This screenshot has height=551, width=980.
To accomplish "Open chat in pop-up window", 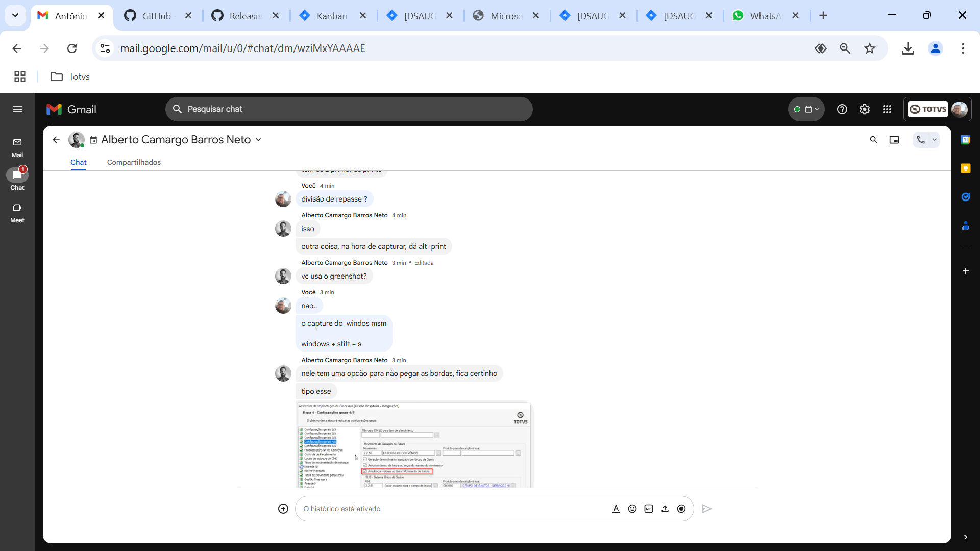I will [x=894, y=140].
